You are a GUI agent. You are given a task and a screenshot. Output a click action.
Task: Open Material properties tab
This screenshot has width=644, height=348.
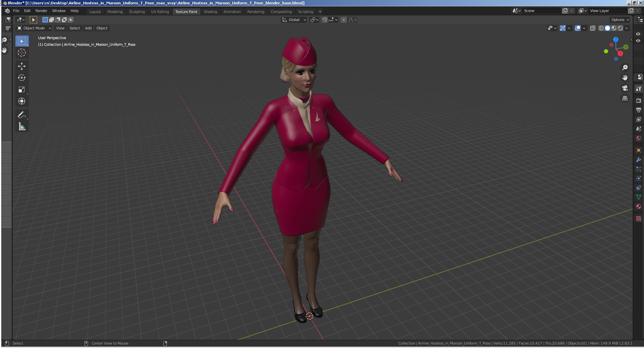[x=639, y=206]
